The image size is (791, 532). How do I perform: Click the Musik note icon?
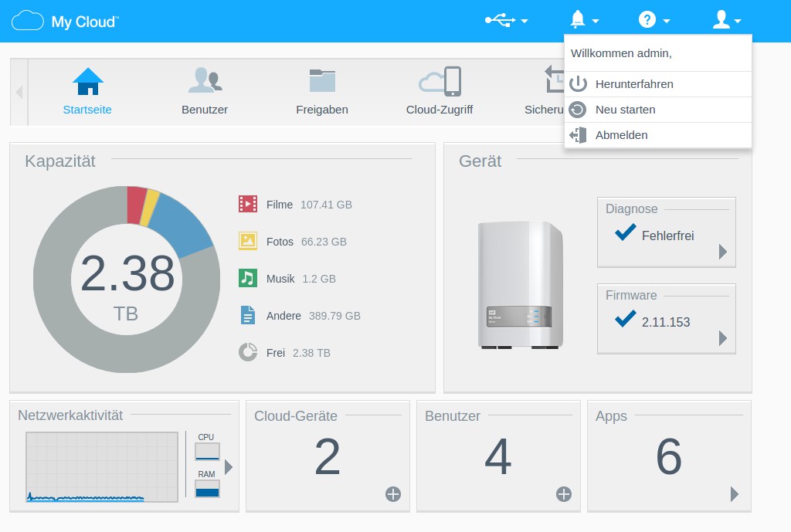[248, 278]
